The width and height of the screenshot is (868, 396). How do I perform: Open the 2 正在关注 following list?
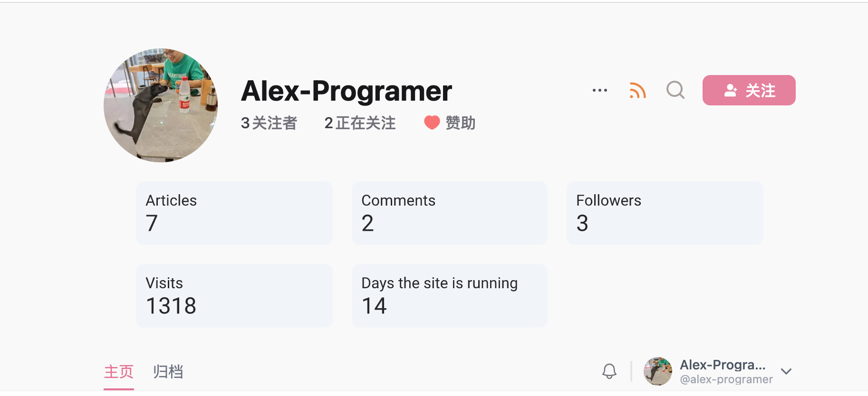(360, 123)
